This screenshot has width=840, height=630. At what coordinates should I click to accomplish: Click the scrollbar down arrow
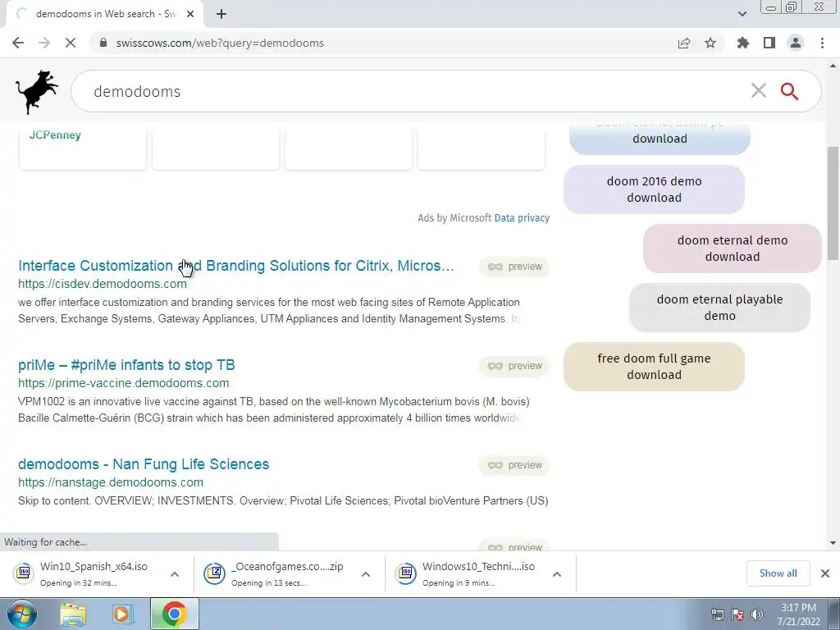tap(833, 543)
